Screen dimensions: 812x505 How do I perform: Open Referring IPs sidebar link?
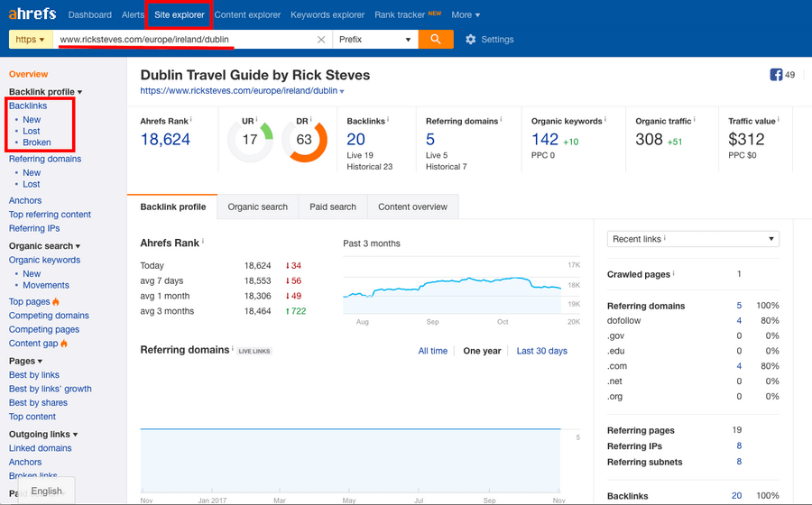coord(34,228)
